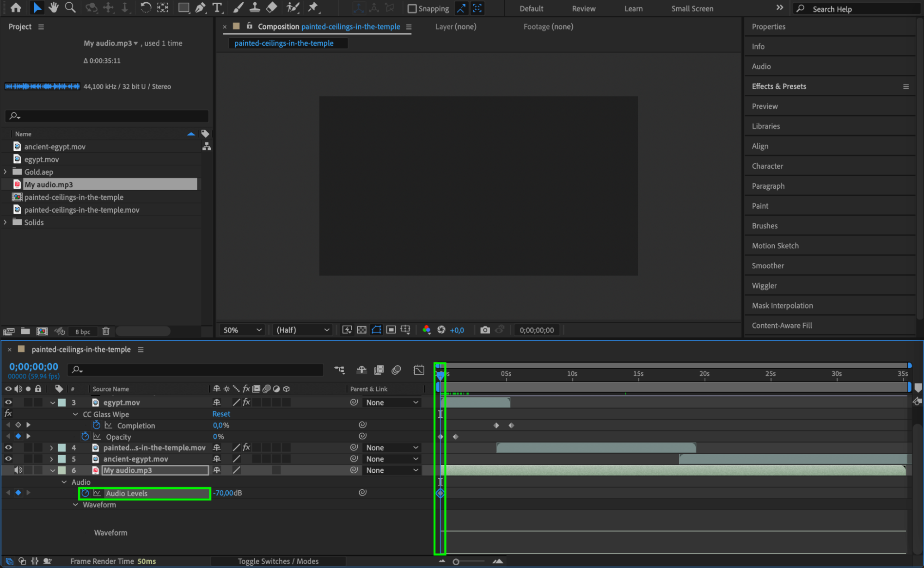Click the timeline zoom slider handle
This screenshot has width=924, height=568.
click(456, 562)
